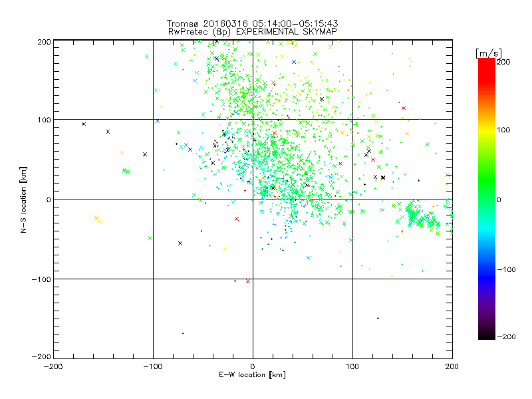532x399 pixels.
Task: Click the '100' tick on the N-S axis
Action: tap(44, 120)
